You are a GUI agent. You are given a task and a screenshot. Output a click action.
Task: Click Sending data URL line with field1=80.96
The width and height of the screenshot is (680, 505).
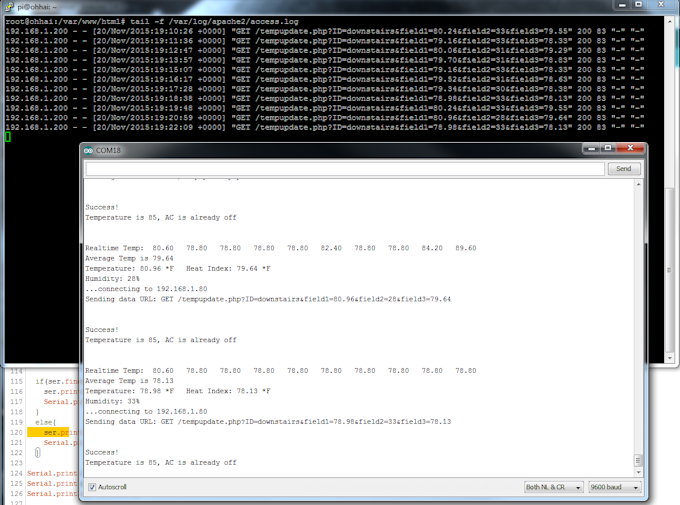(x=268, y=299)
